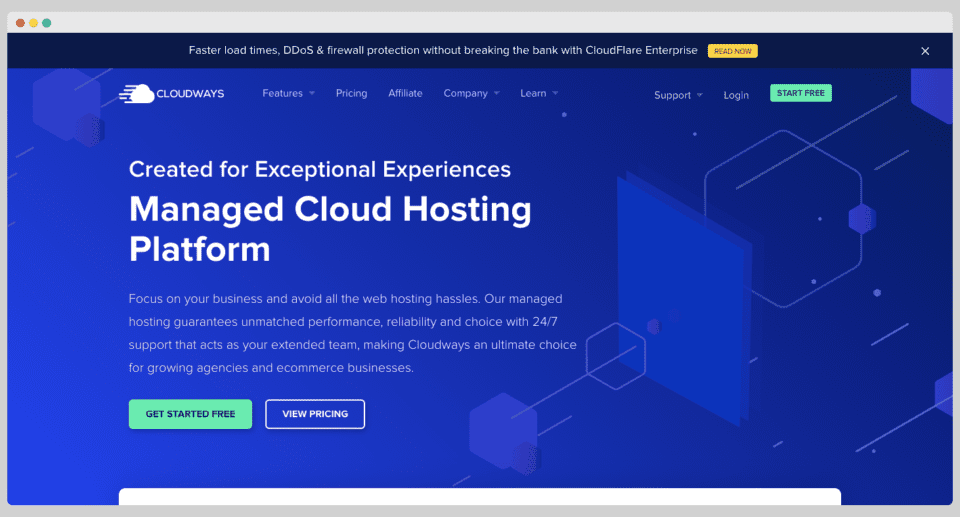Click the Get Started Free button
Image resolution: width=960 pixels, height=517 pixels.
point(190,414)
